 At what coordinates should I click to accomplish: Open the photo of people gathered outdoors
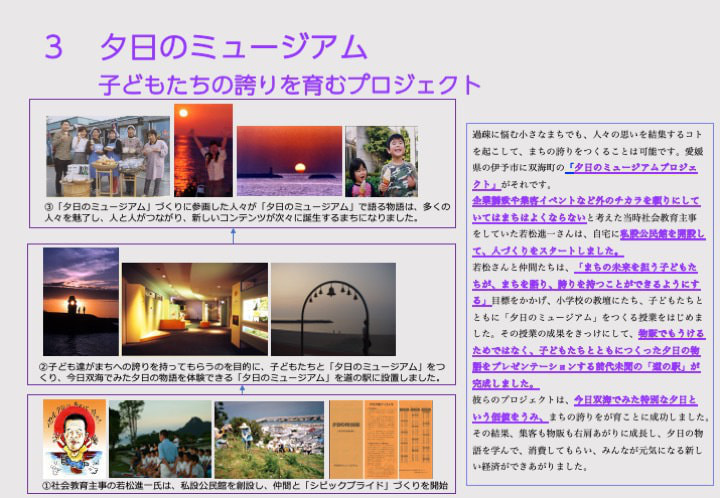(x=160, y=438)
